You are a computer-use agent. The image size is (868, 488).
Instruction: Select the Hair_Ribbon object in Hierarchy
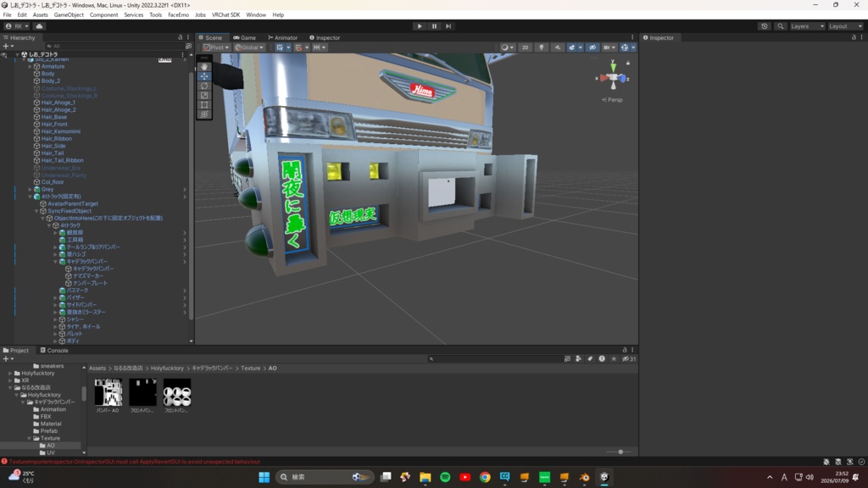[56, 139]
